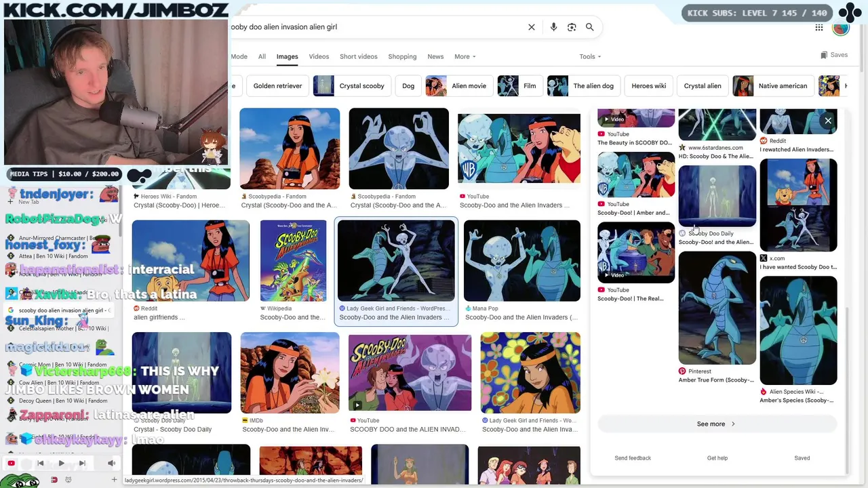Open Scooby-Doo poster thumbnail from Wikipedia
The width and height of the screenshot is (868, 488).
click(293, 260)
